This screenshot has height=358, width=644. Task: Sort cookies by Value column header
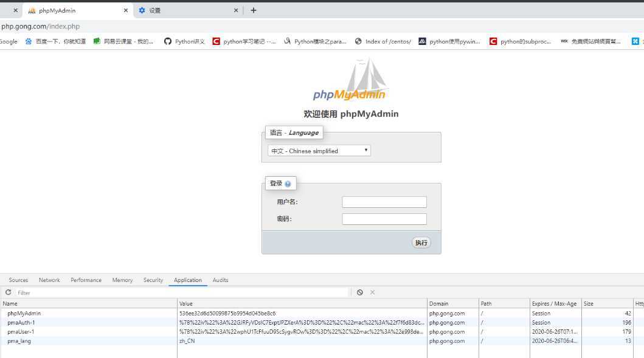pos(302,303)
